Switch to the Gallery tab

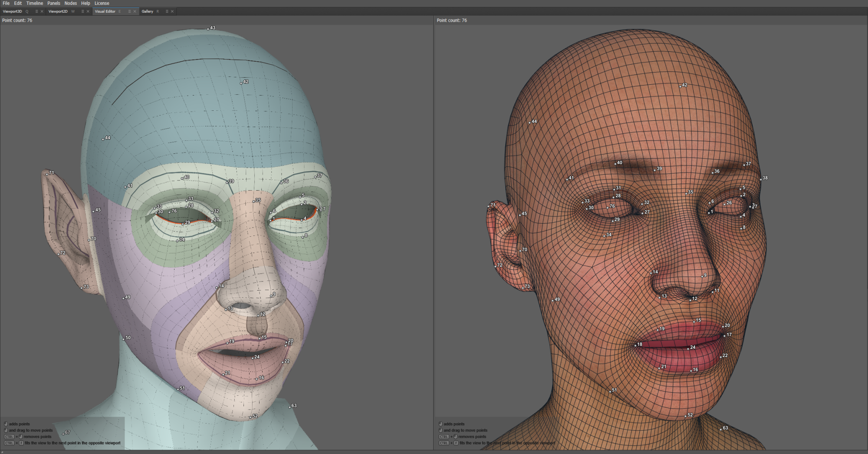147,12
